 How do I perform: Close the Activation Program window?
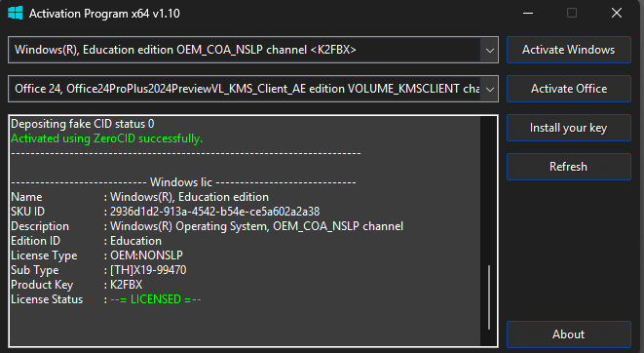617,13
